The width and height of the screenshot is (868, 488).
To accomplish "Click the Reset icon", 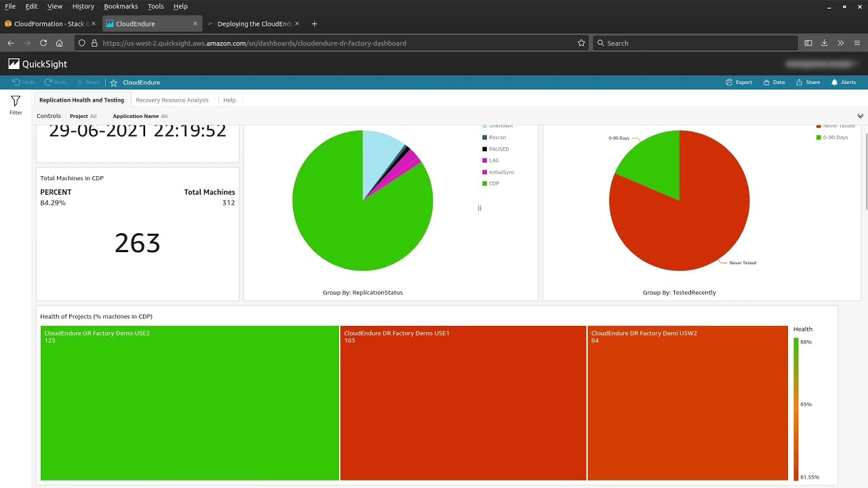I will tap(79, 82).
